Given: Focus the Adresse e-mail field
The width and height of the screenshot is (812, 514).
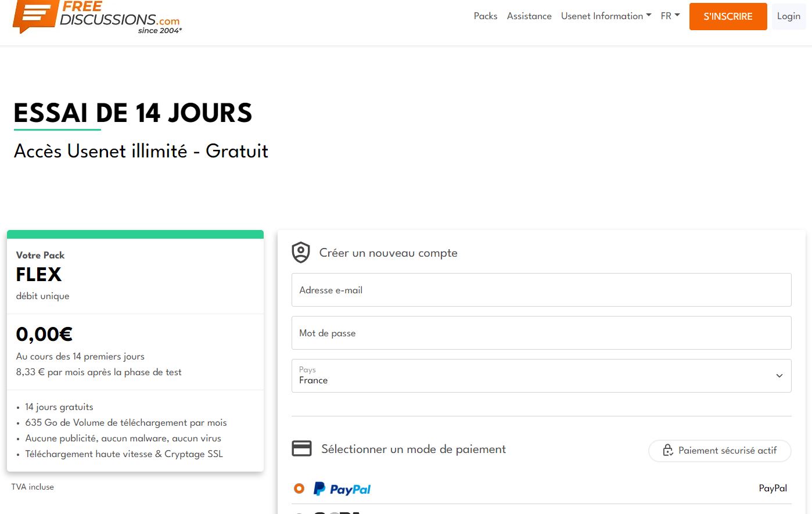Looking at the screenshot, I should click(x=541, y=290).
